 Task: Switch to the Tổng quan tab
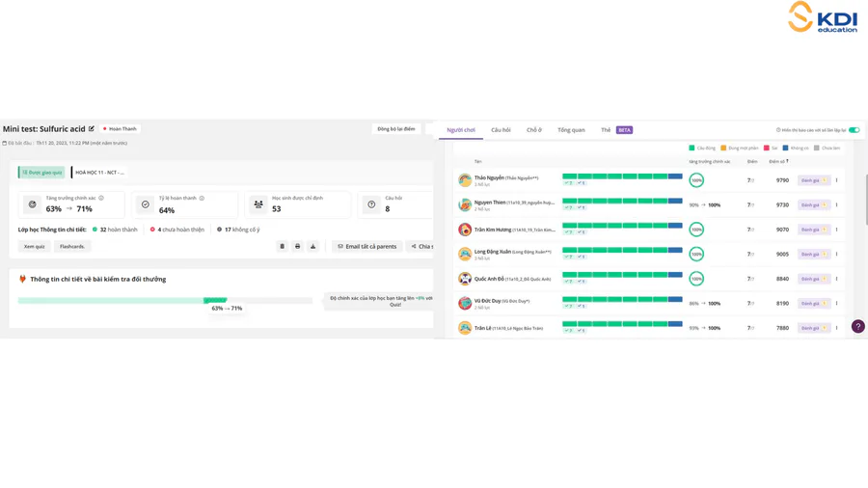tap(571, 129)
